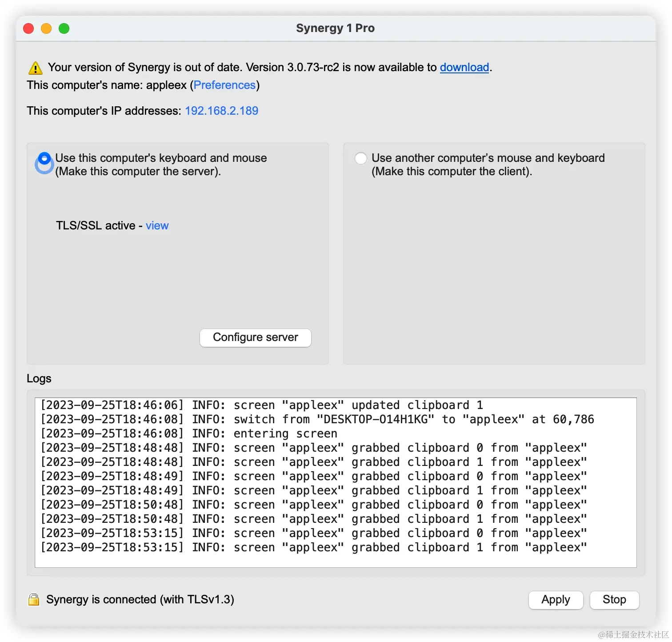Screen dimensions: 672x642
Task: Minimize the window with the yellow button
Action: point(46,28)
